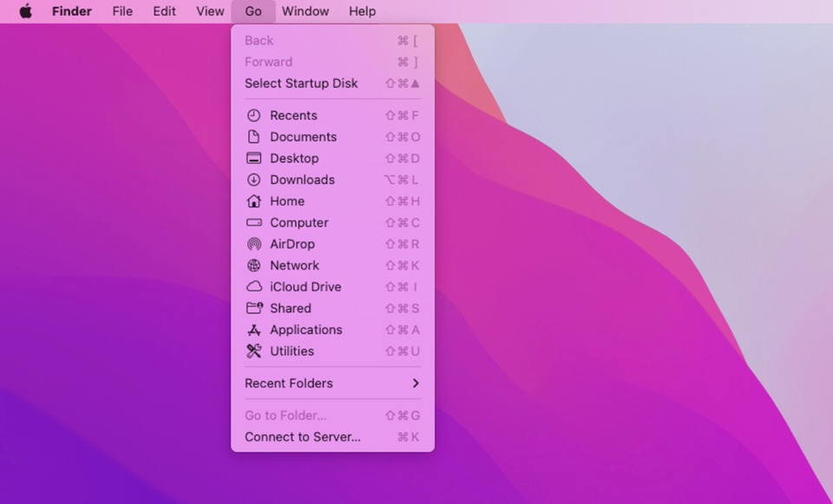
Task: Select the Documents text label
Action: click(303, 136)
